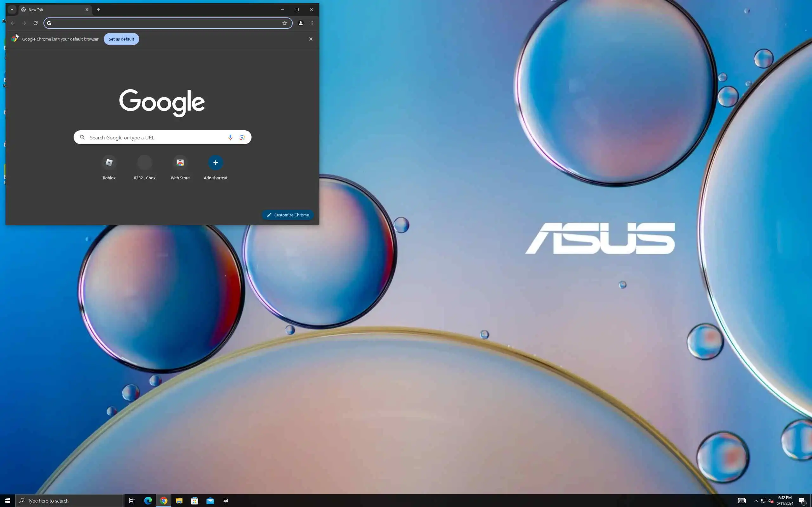812x507 pixels.
Task: Launch Microsoft Edge from taskbar
Action: click(148, 501)
